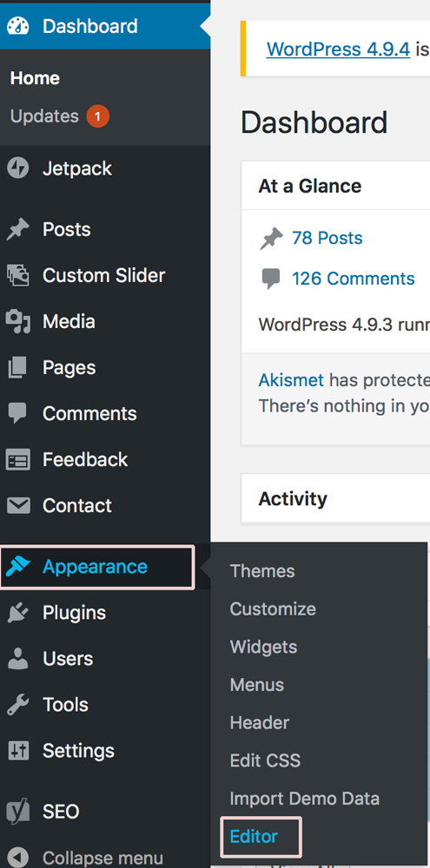The width and height of the screenshot is (430, 868).
Task: Choose Themes in Appearance flyout
Action: [x=262, y=571]
